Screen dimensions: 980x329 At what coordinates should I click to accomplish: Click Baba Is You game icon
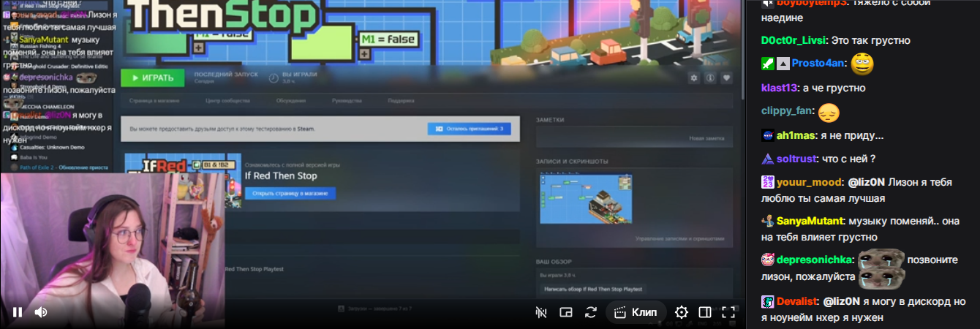pyautogui.click(x=14, y=156)
